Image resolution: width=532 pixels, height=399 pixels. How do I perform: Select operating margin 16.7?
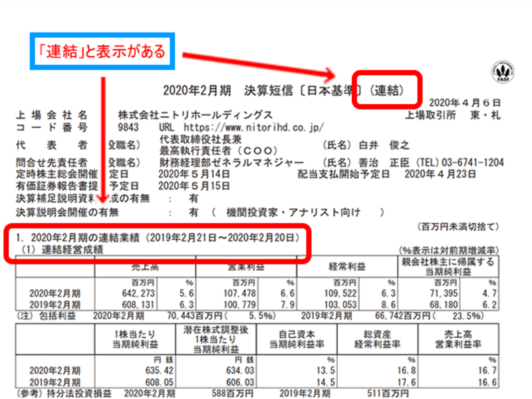tap(487, 370)
